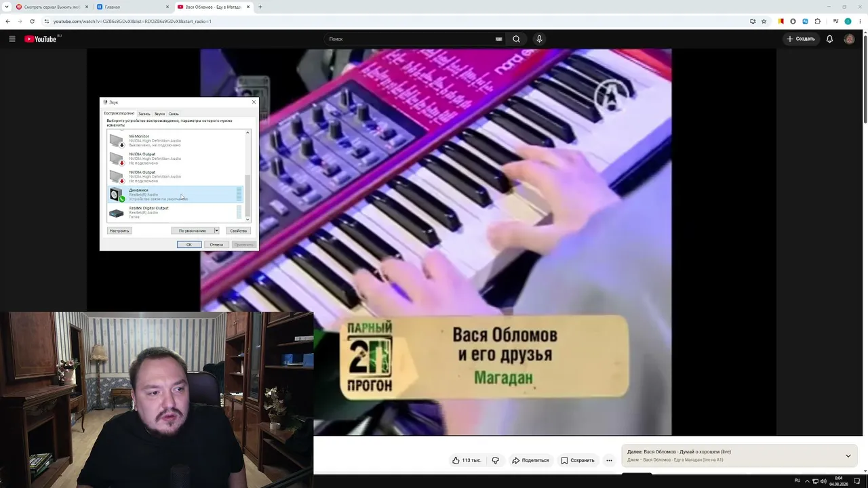Switch to the Связь tab

point(174,114)
